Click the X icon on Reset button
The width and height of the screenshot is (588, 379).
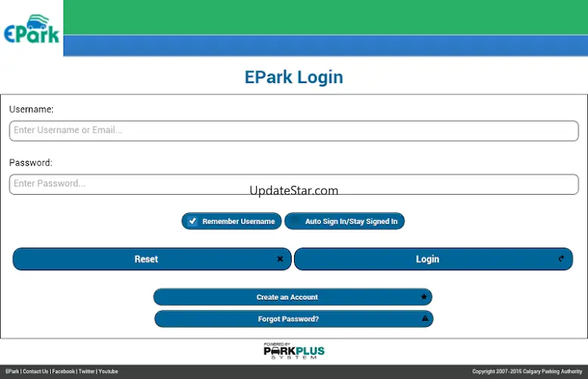(x=280, y=259)
